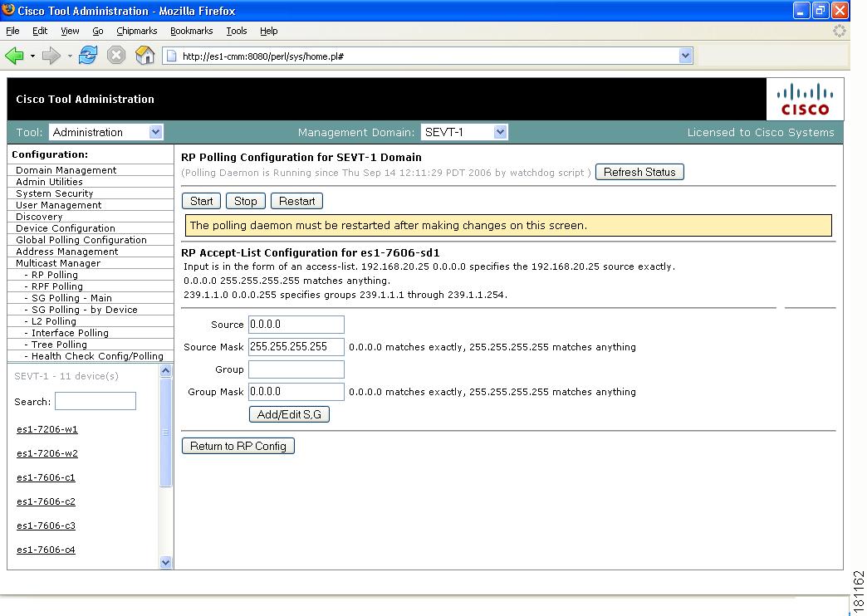Focus the Source input field
This screenshot has width=867, height=616.
pos(296,325)
